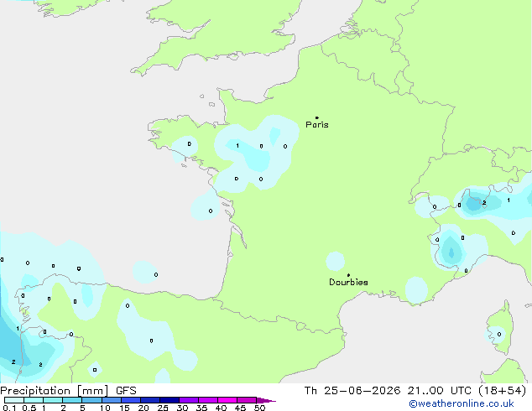Select the 15–20 mm legend color swatch

coord(131,400)
